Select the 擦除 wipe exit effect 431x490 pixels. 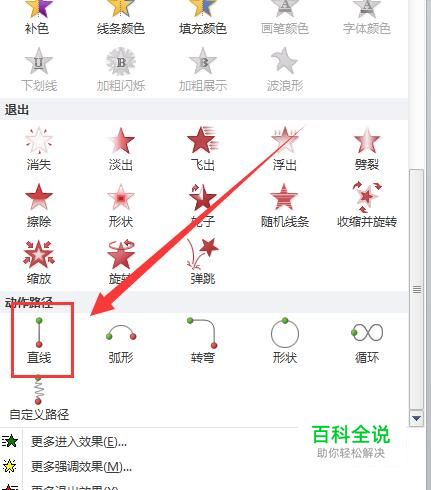click(x=39, y=206)
